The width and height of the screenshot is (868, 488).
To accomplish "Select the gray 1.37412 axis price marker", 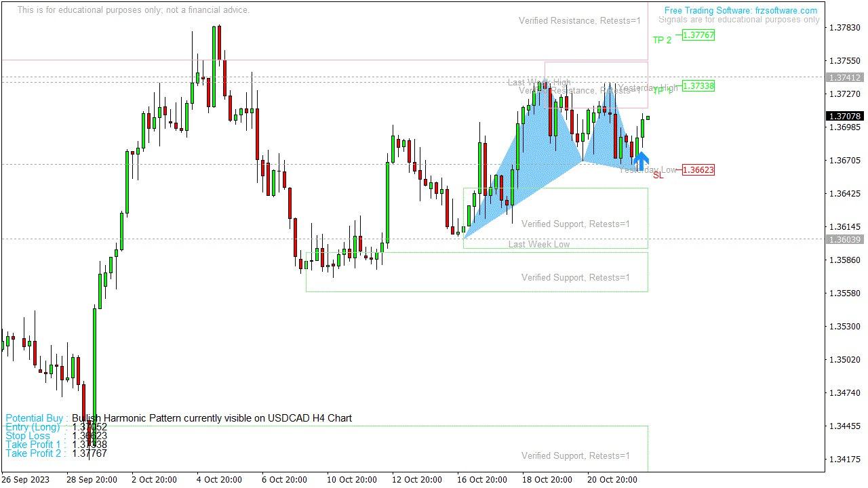I will (846, 77).
